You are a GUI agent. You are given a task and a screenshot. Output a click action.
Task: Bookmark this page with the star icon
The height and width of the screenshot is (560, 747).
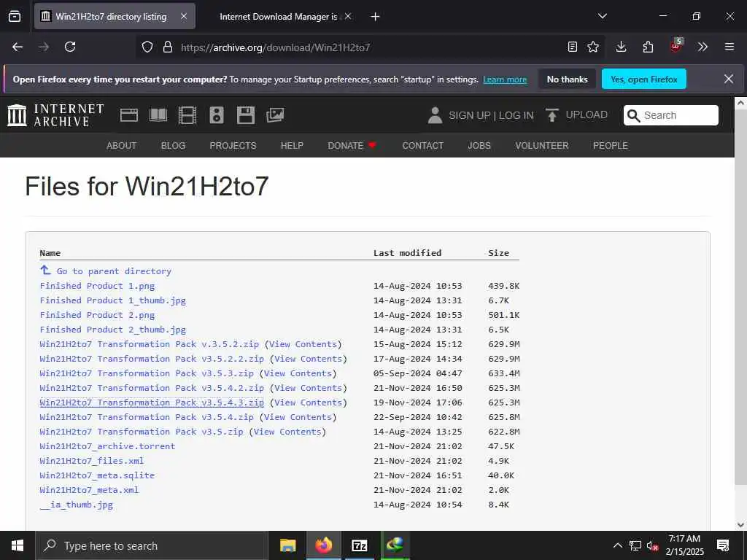point(593,47)
